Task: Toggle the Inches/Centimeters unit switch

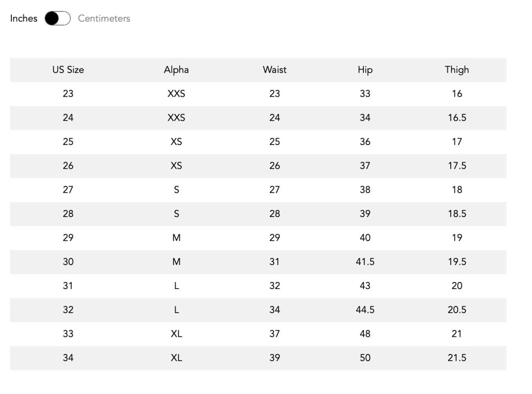Action: [x=58, y=18]
